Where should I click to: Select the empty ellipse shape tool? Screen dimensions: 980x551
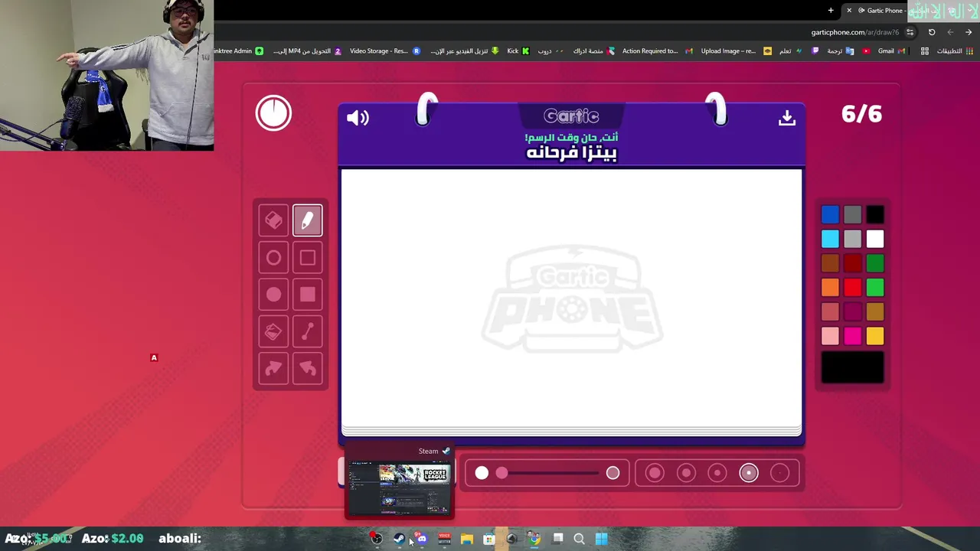pyautogui.click(x=273, y=258)
